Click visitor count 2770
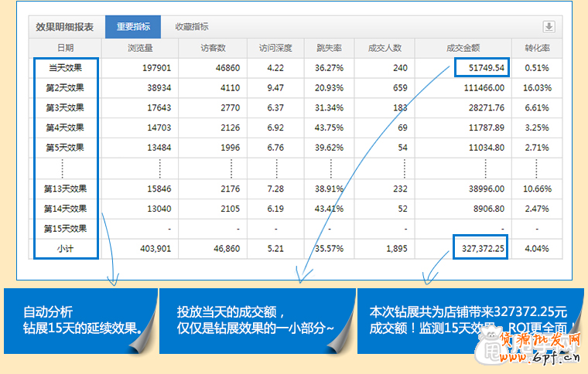The image size is (588, 374). coord(231,108)
